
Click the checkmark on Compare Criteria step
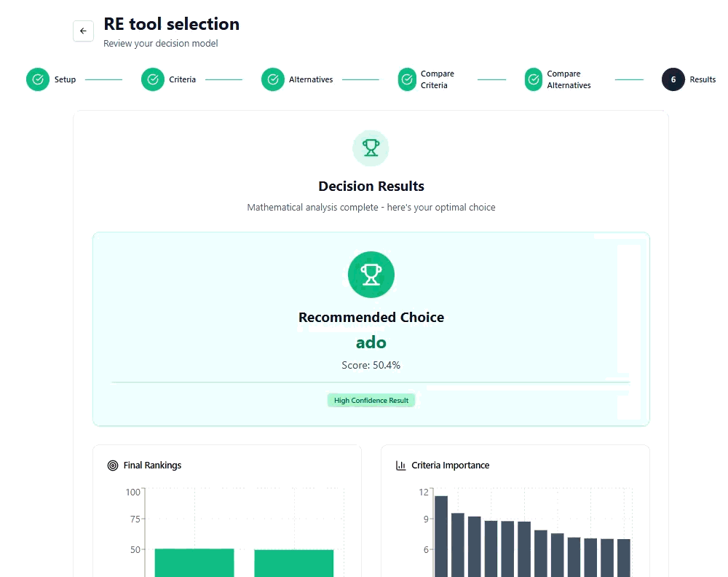click(407, 79)
